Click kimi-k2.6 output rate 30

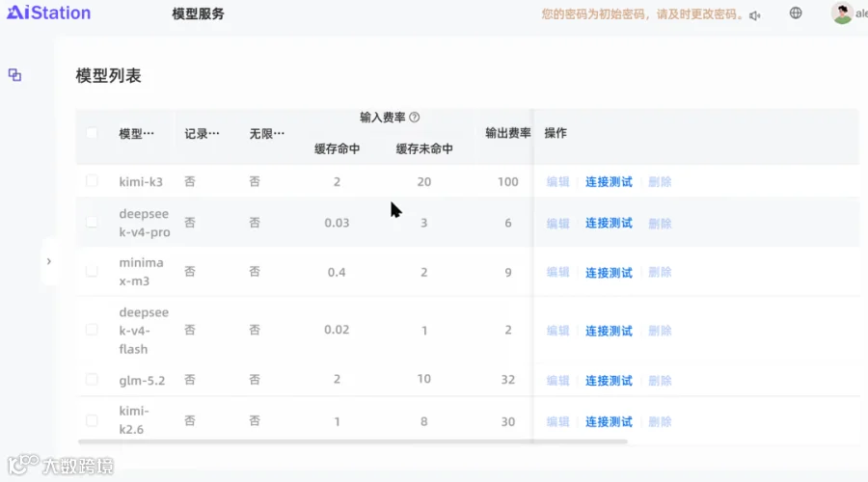click(507, 421)
